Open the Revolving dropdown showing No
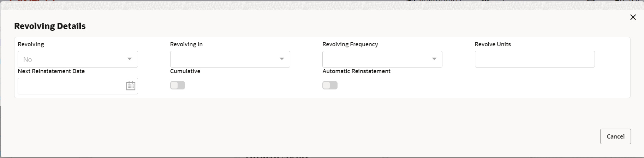The image size is (644, 158). click(78, 59)
